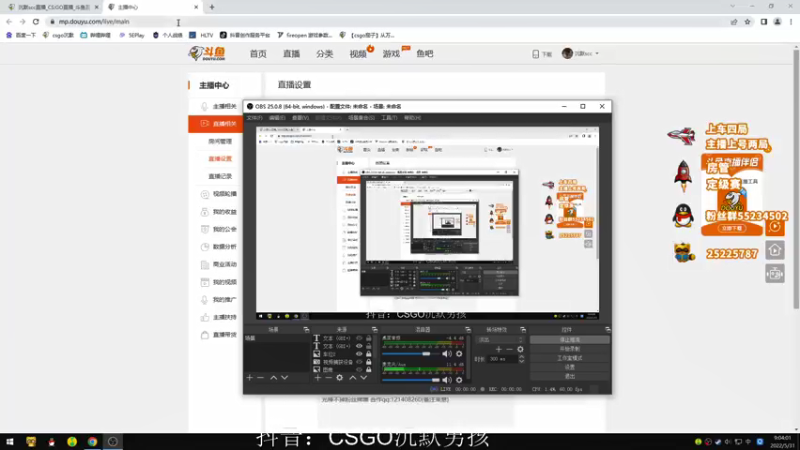Screen dimensions: 800x450
Task: Bookmark this page with star icon
Action: pyautogui.click(x=747, y=22)
